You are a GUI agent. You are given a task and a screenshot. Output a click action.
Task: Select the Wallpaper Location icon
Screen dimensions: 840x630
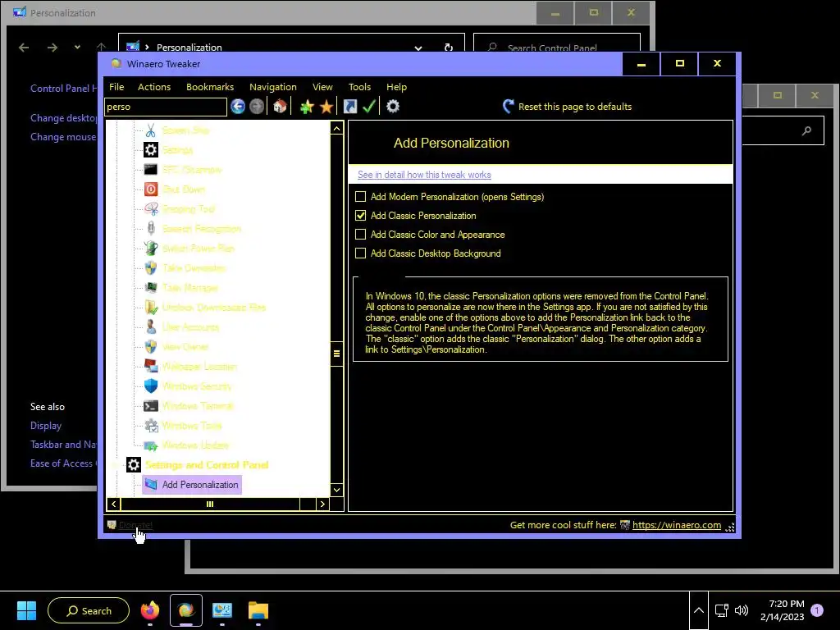[151, 367]
